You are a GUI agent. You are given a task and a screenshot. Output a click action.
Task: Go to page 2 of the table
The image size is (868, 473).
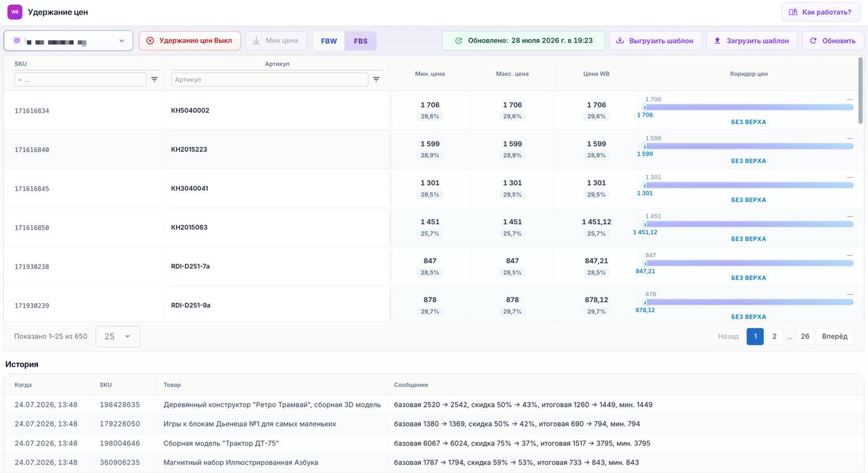(x=774, y=337)
